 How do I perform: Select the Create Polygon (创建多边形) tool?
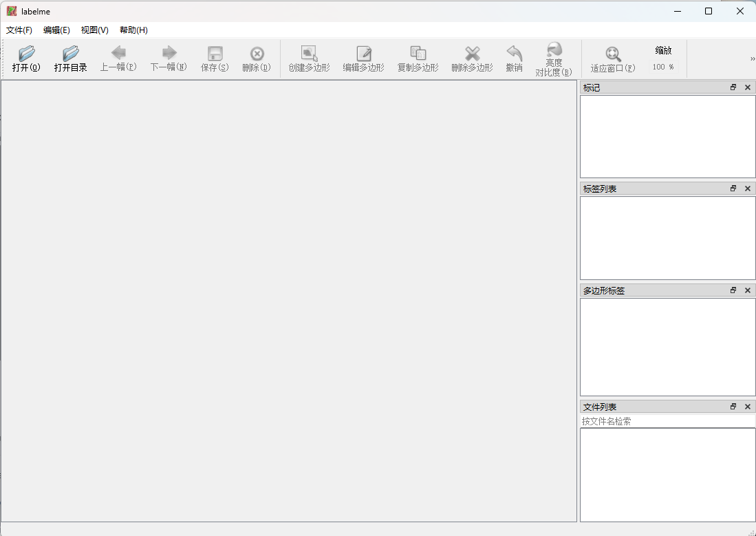309,54
